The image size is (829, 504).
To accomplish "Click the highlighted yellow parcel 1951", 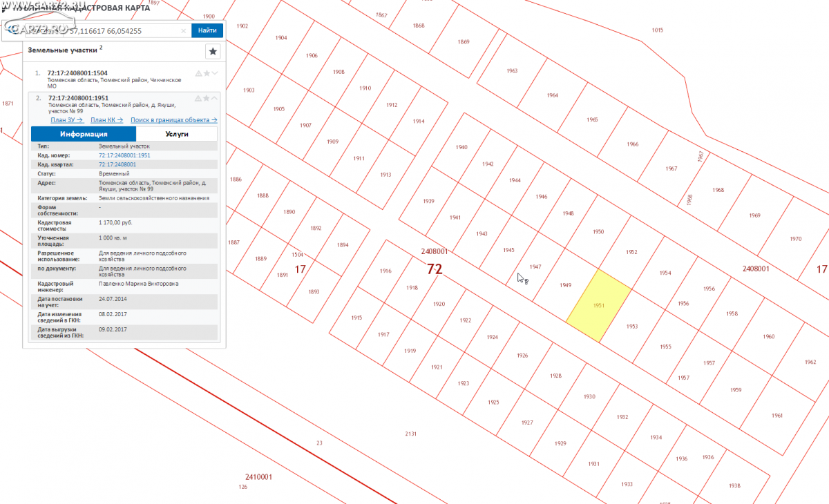I will click(x=599, y=305).
